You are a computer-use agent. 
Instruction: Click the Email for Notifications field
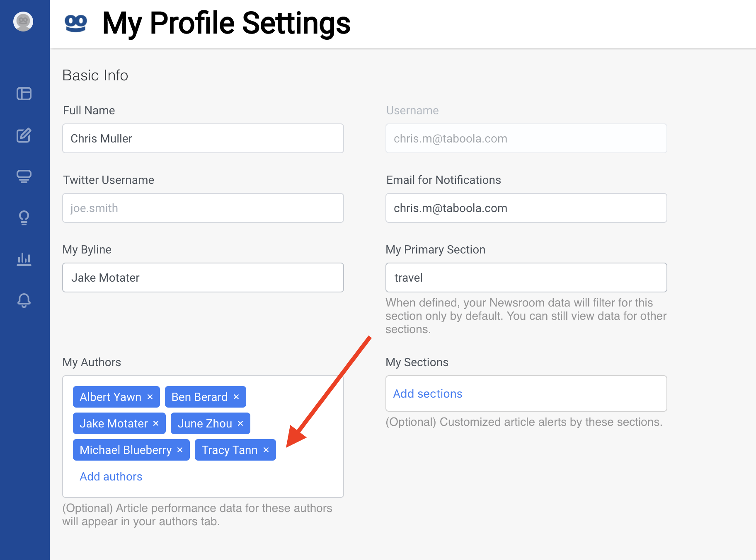coord(526,208)
